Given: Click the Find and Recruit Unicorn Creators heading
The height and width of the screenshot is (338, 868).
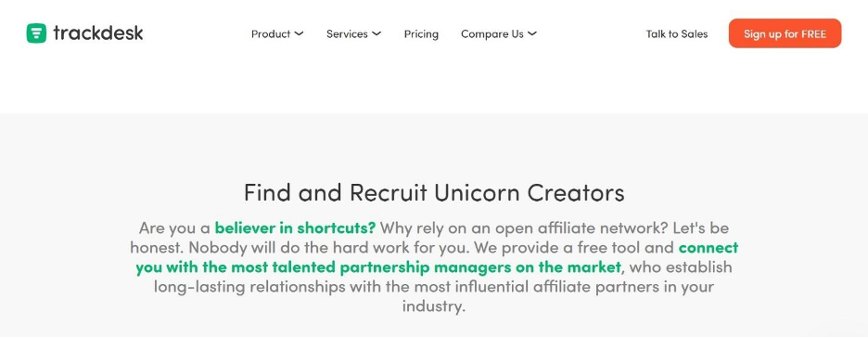Looking at the screenshot, I should coord(434,193).
